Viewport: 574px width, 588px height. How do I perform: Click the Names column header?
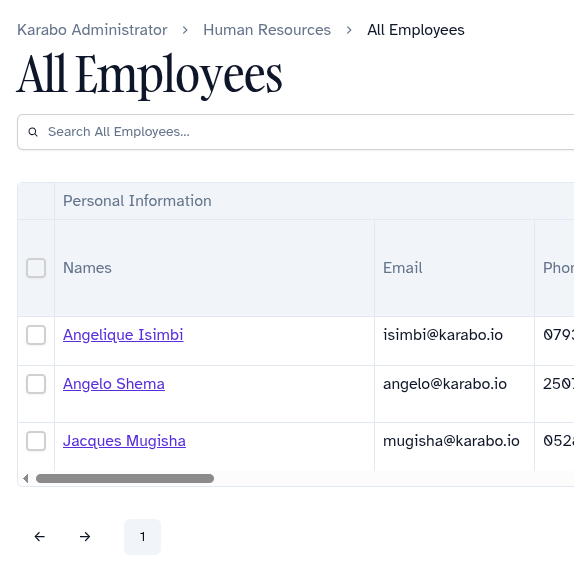[214, 268]
